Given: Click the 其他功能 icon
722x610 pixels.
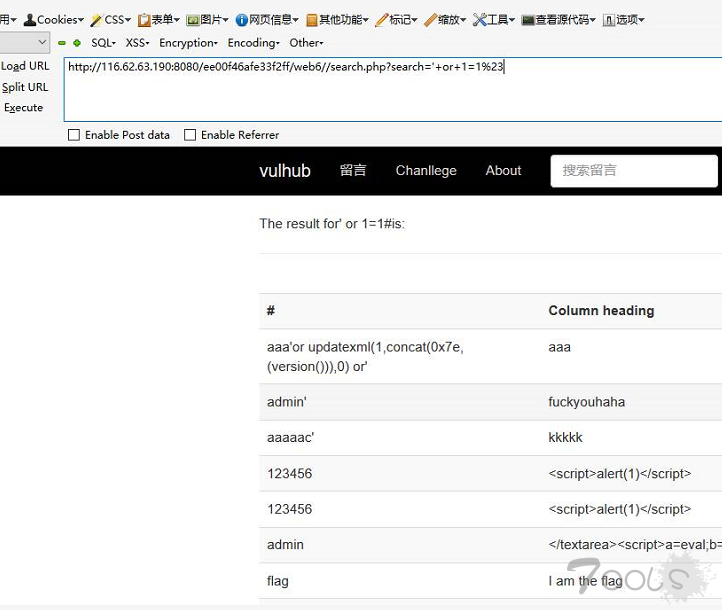Looking at the screenshot, I should coord(312,20).
